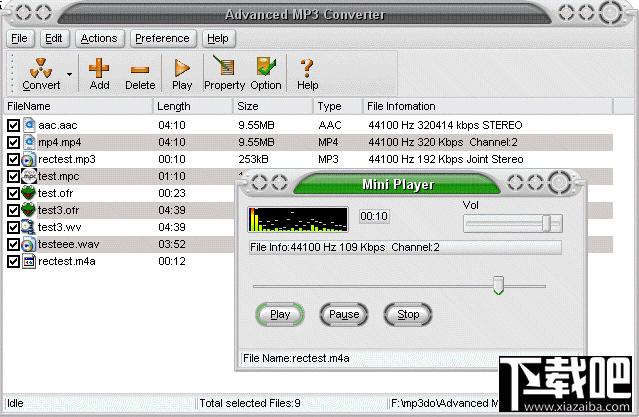Uncheck the test3.wv checkbox
Image resolution: width=639 pixels, height=417 pixels.
click(x=13, y=227)
